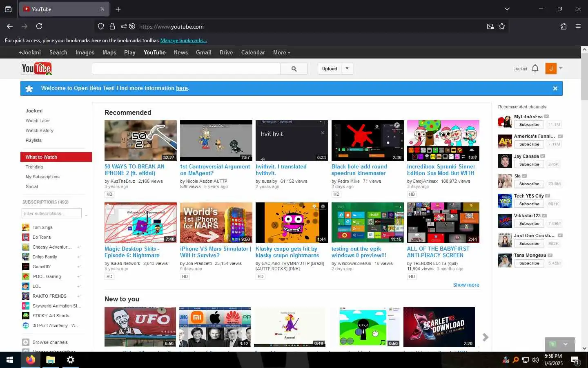This screenshot has width=588, height=368.
Task: Open Windows Start menu
Action: pyautogui.click(x=10, y=360)
